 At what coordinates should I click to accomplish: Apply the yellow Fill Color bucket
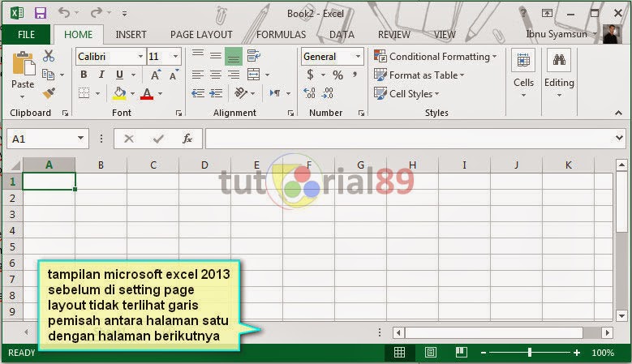[x=119, y=93]
